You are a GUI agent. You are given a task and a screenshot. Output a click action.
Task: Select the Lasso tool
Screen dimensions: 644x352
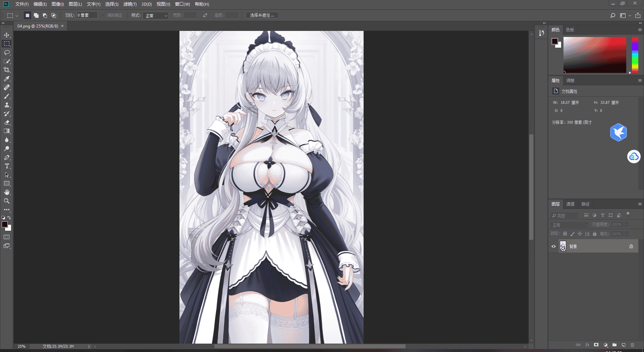pyautogui.click(x=7, y=52)
